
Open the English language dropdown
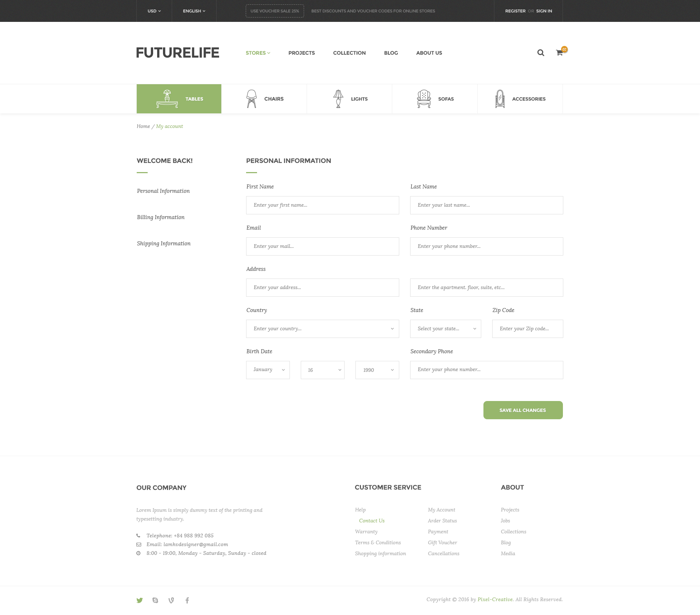click(x=194, y=11)
